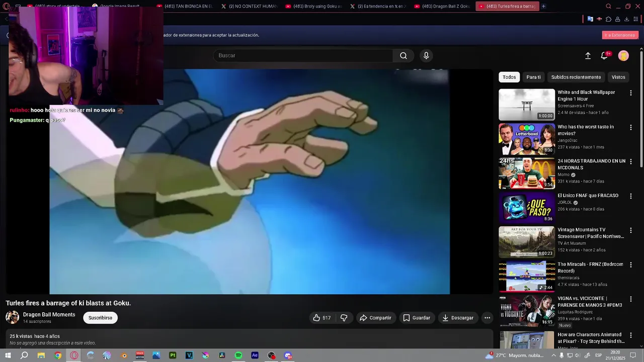644x362 pixels.
Task: Open White and Black Wallpaper Engine thumbnail
Action: pos(527,105)
